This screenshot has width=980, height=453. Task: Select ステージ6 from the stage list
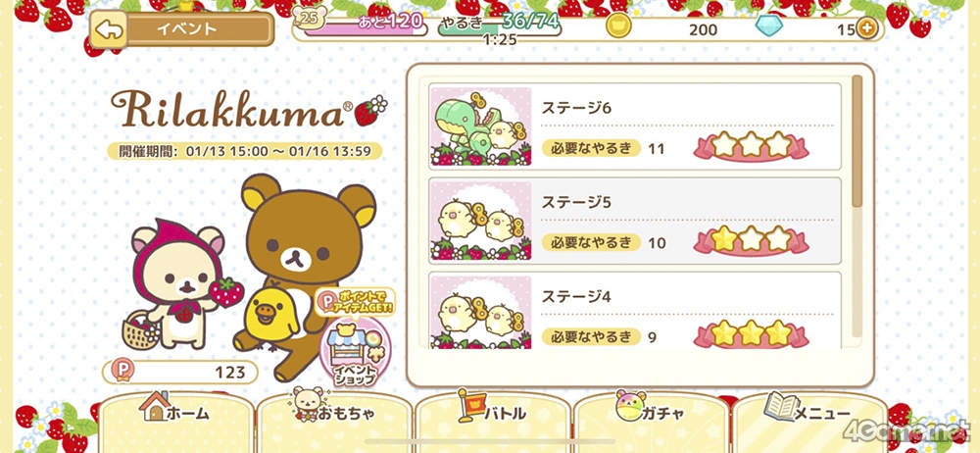click(635, 126)
